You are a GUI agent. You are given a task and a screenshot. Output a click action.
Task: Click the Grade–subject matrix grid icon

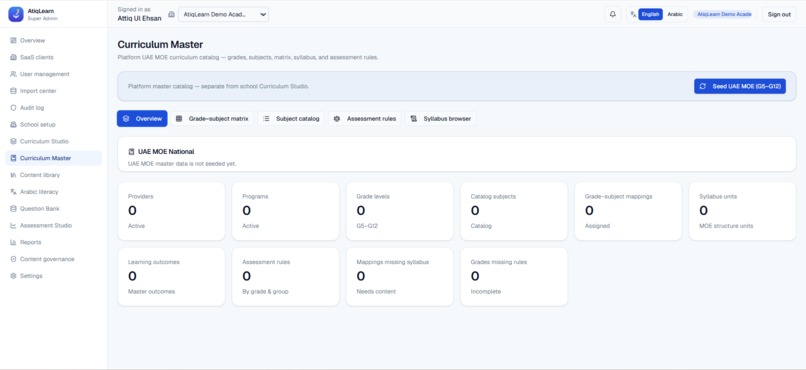179,119
